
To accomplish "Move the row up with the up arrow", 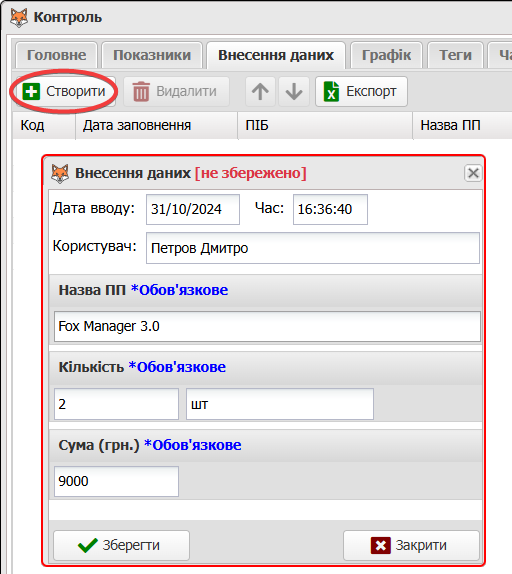I will (260, 92).
